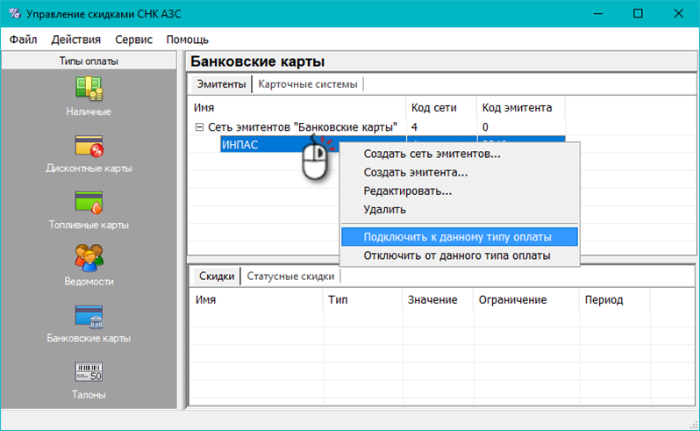The image size is (700, 431).
Task: Click the Банковские карты sidebar icon
Action: (x=89, y=316)
